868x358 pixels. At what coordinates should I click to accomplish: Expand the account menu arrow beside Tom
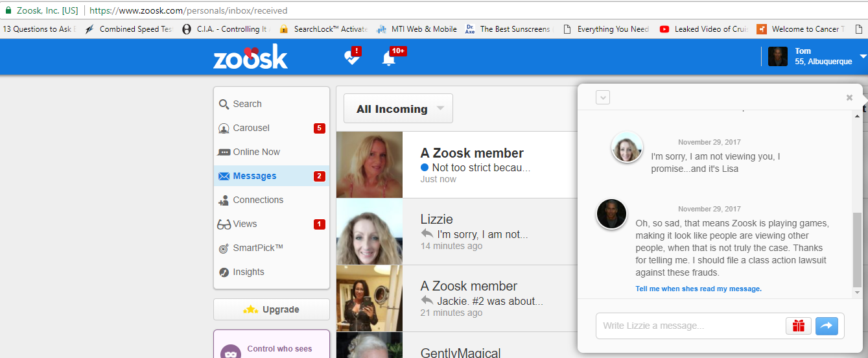863,56
